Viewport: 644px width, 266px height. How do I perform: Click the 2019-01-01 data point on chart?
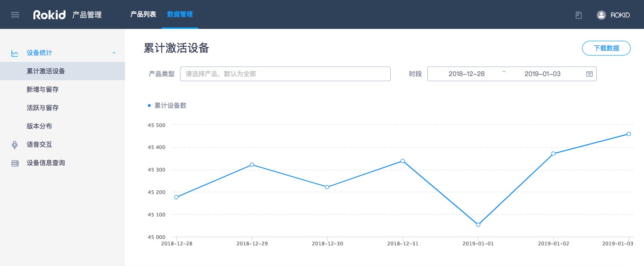tap(478, 225)
